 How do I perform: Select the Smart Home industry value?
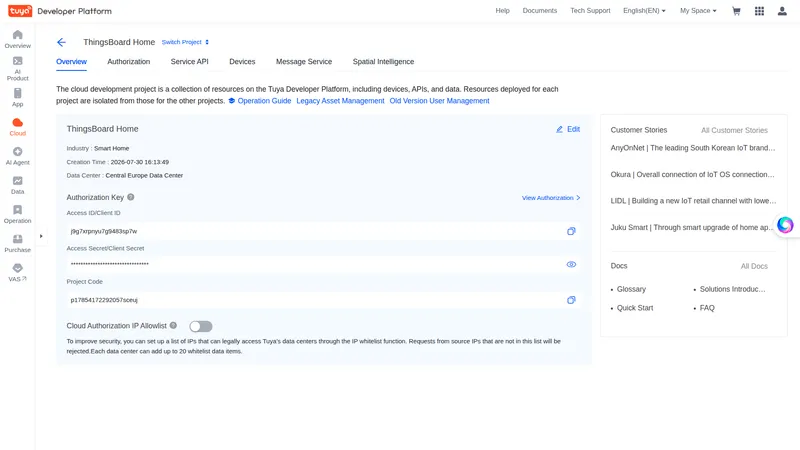tap(111, 148)
